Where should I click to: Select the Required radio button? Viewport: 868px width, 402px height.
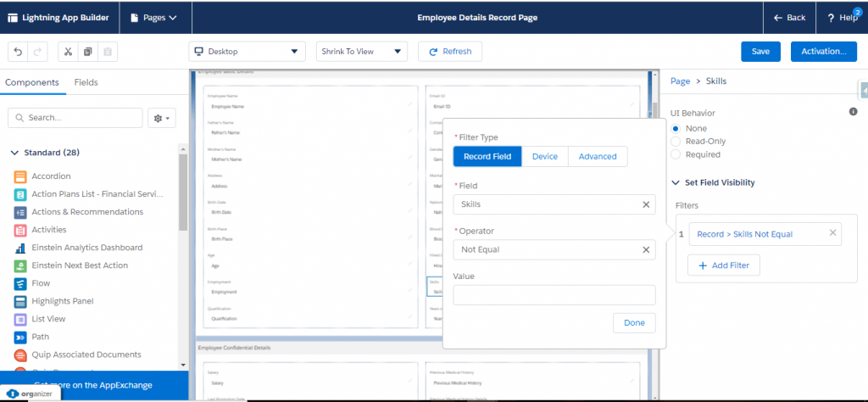(676, 154)
